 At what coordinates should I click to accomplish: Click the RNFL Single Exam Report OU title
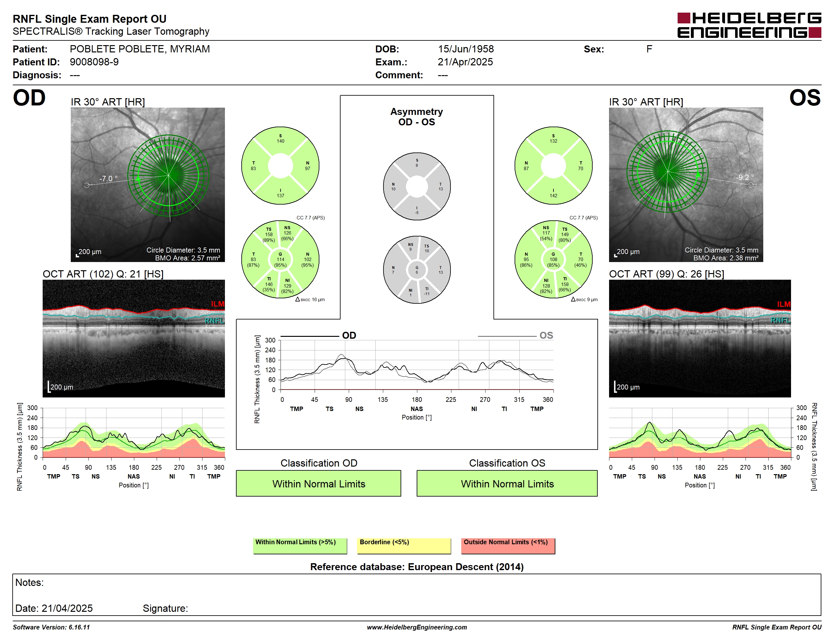pos(90,19)
